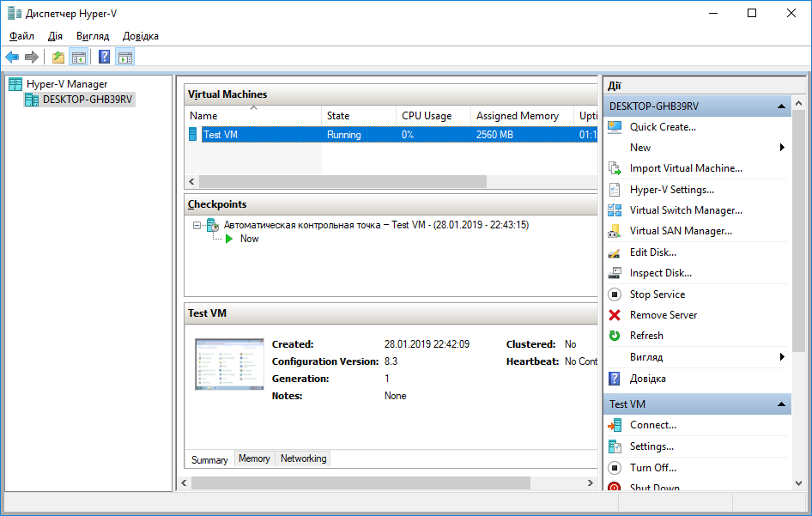Click Import Virtual Machine... action
Screen dimensions: 812x516
coord(686,168)
